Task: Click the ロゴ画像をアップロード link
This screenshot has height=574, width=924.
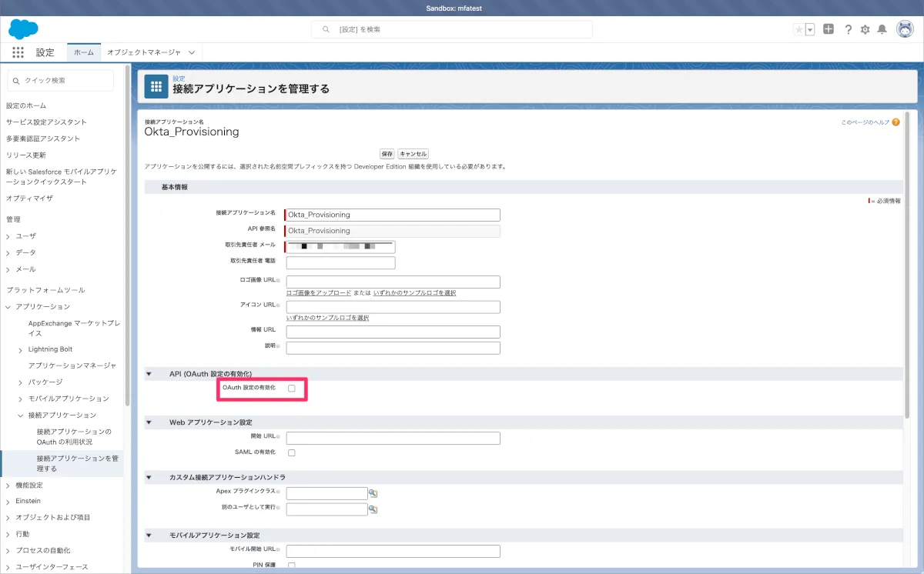Action: (319, 293)
